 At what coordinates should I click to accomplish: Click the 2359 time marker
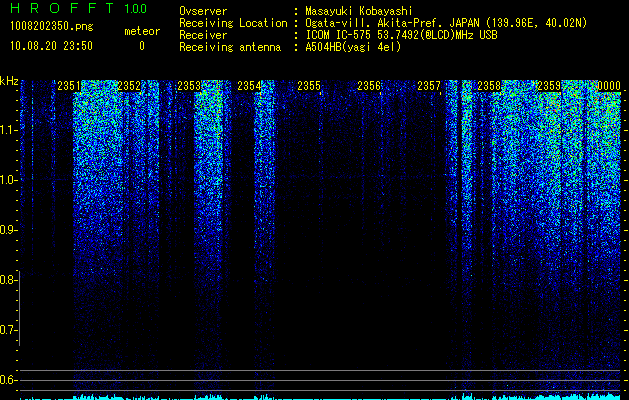[x=549, y=86]
